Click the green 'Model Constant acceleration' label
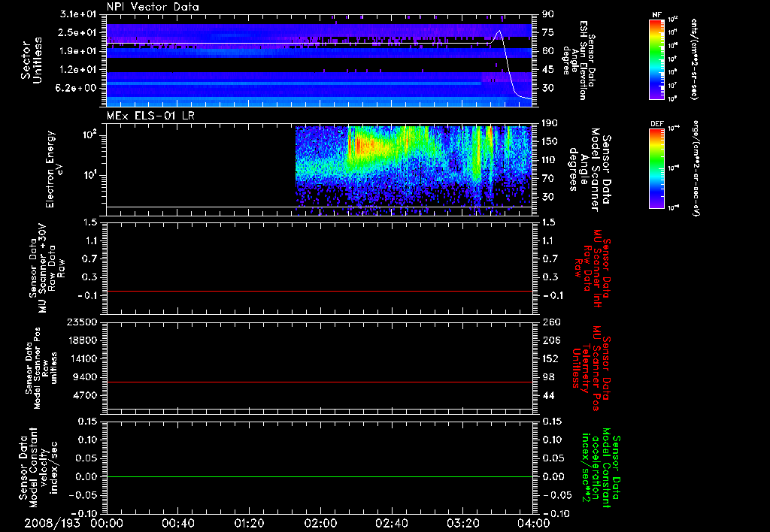 click(601, 468)
